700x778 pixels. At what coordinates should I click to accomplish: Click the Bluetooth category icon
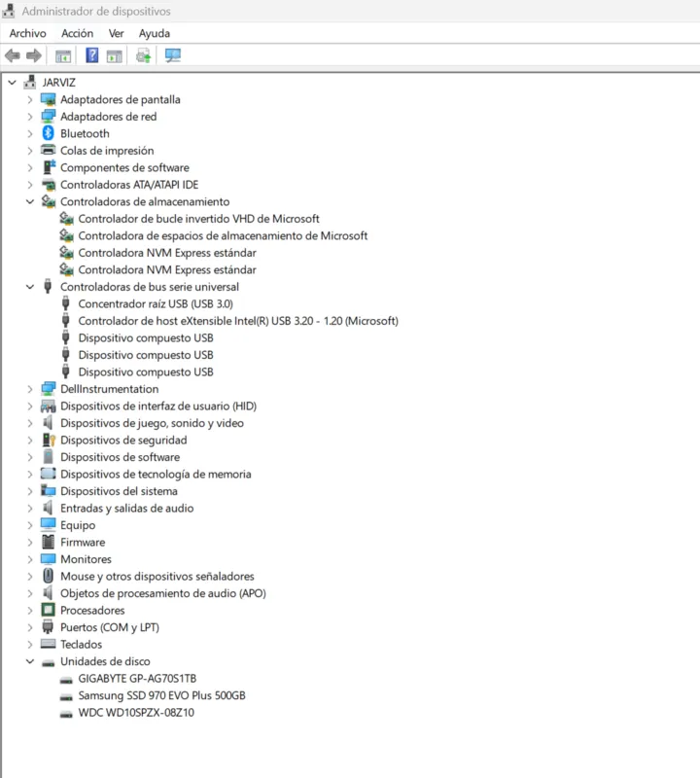[x=48, y=133]
